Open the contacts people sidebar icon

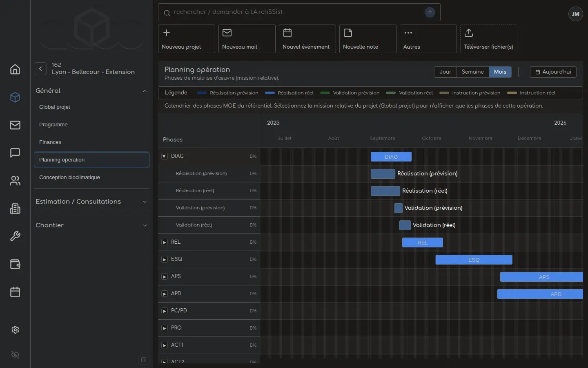click(x=15, y=181)
